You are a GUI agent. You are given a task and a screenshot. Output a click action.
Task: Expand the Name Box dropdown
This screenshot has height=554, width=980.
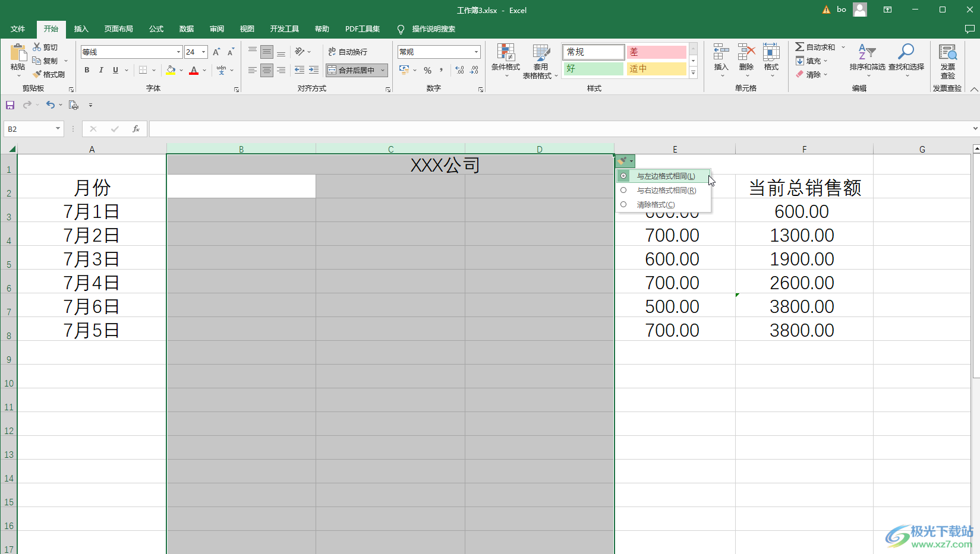pos(58,129)
